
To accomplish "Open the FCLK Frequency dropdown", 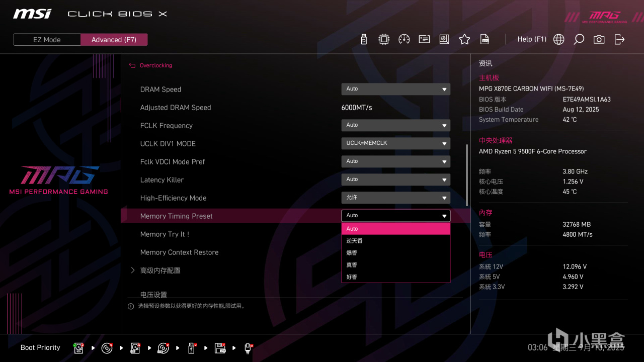I will coord(395,125).
